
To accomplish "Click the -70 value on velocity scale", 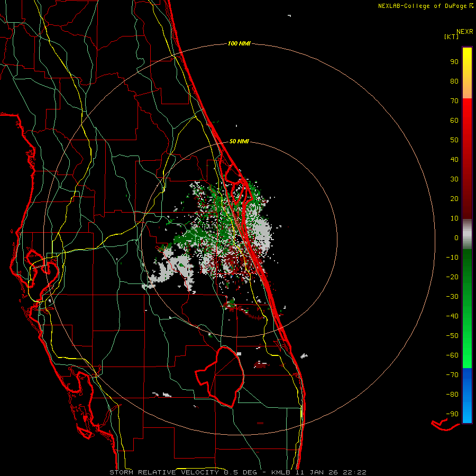I will pyautogui.click(x=452, y=375).
